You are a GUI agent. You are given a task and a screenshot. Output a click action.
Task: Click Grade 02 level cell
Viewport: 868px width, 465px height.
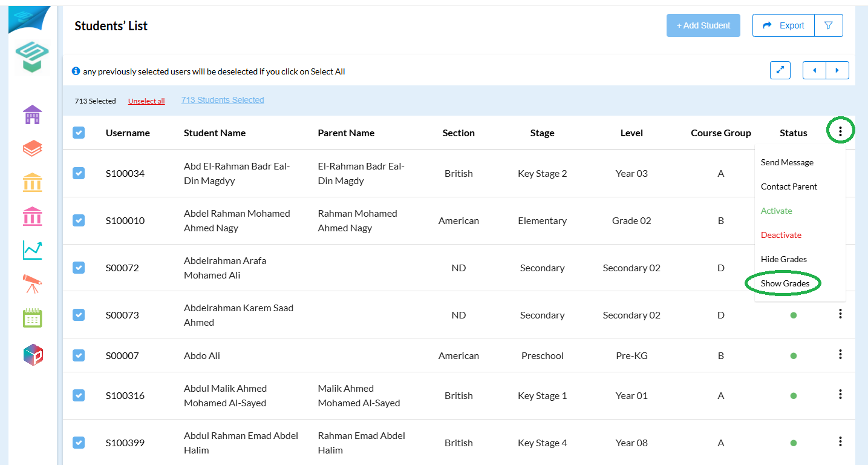(x=631, y=220)
